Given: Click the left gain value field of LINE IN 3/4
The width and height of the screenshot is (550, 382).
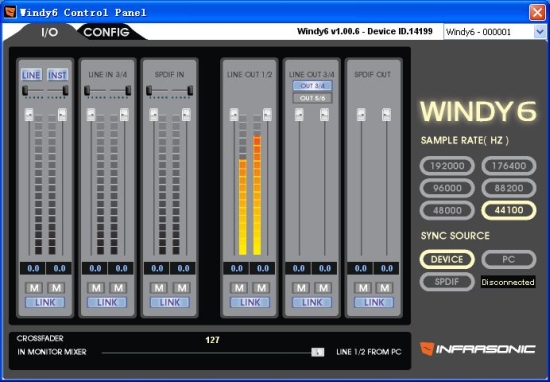Looking at the screenshot, I should (x=95, y=268).
